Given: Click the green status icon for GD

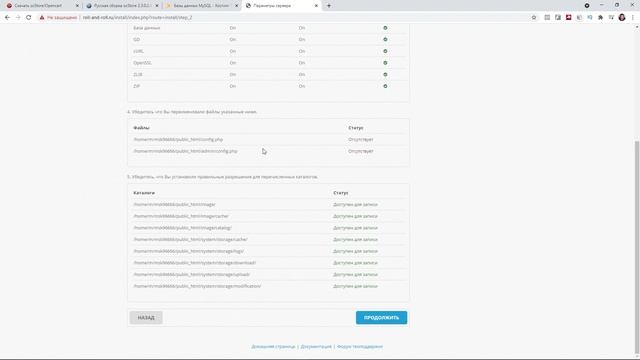Looking at the screenshot, I should click(385, 40).
